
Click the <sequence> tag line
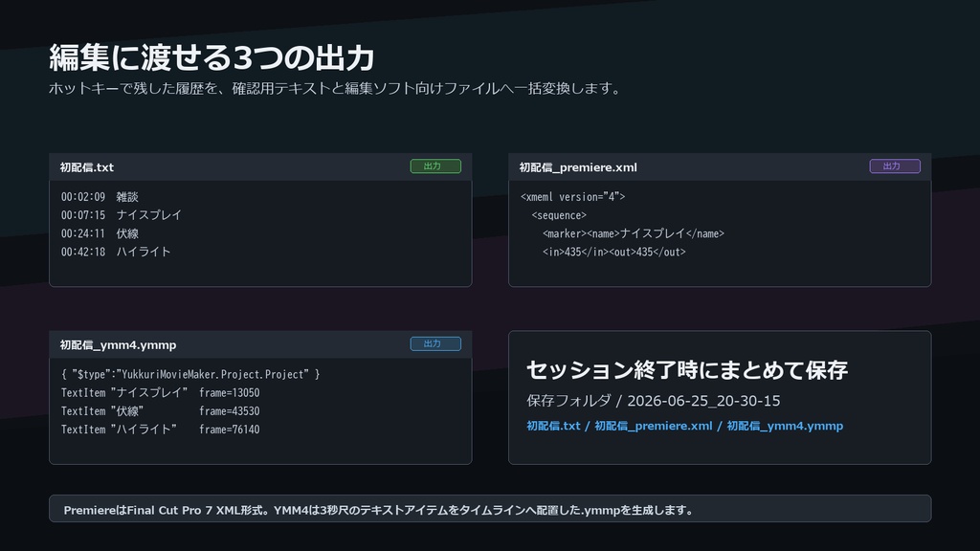click(559, 215)
